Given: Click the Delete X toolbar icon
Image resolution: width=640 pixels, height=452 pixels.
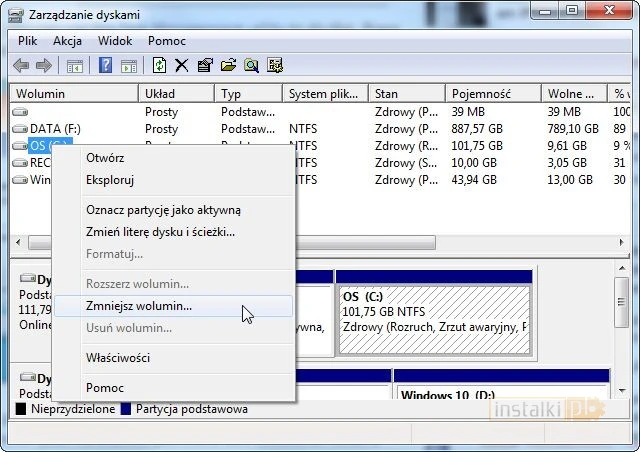Looking at the screenshot, I should (x=182, y=65).
